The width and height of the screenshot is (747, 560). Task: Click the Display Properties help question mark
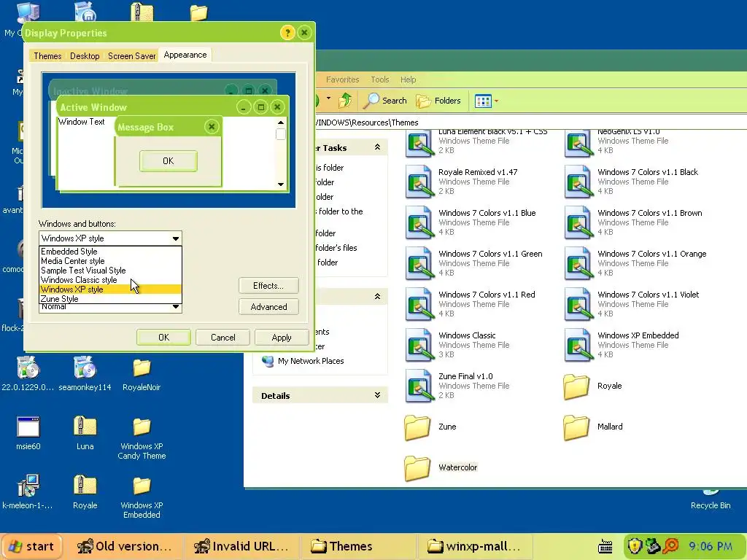(x=287, y=33)
